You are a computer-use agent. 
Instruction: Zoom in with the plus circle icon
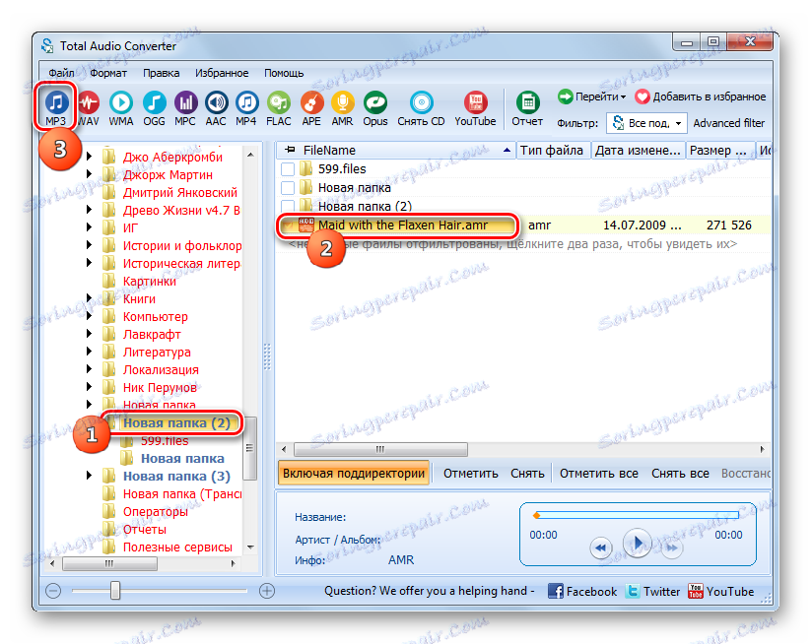[267, 590]
